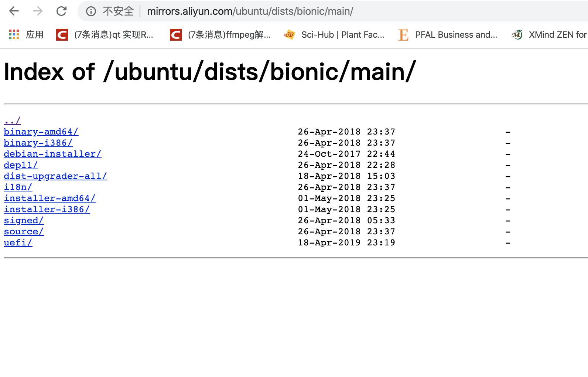Click the Sci-Hub raven bookmark icon
588x377 pixels.
[290, 34]
